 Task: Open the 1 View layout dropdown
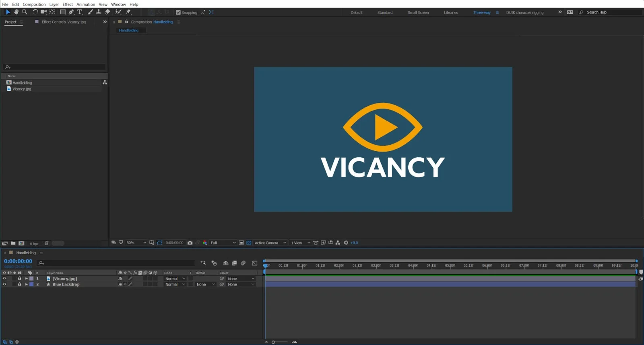coord(301,243)
